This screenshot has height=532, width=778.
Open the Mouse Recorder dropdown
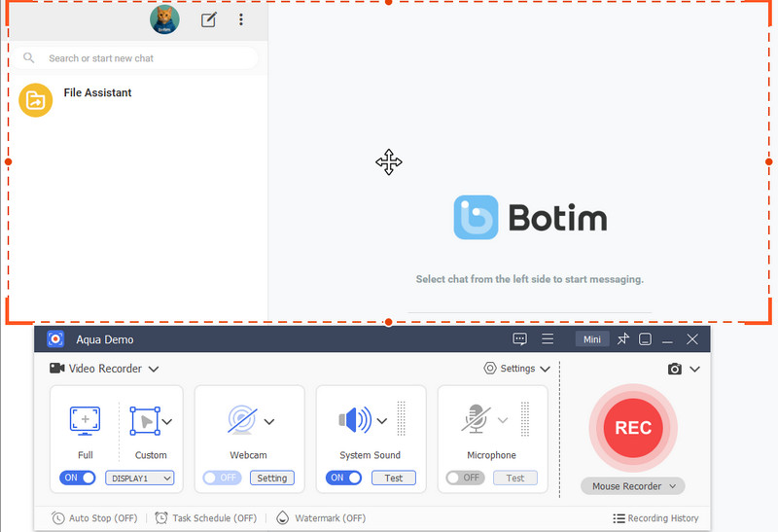633,486
